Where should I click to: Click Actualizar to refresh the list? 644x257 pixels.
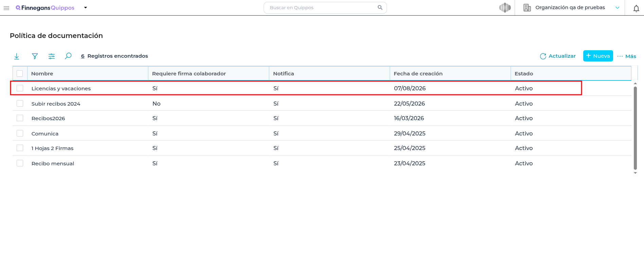tap(558, 56)
